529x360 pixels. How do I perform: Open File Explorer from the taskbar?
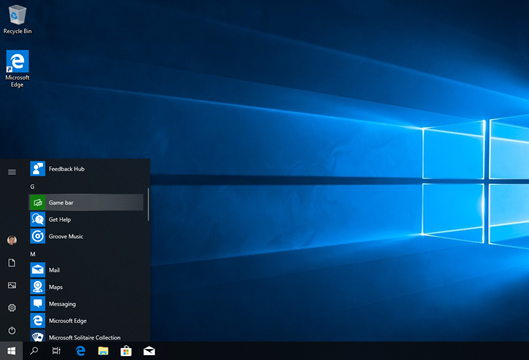(103, 351)
